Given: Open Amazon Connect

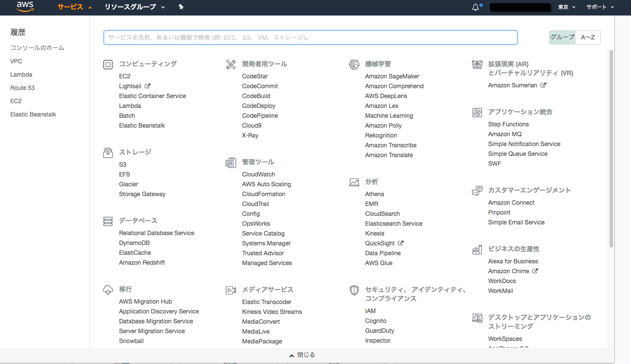Looking at the screenshot, I should tap(511, 203).
